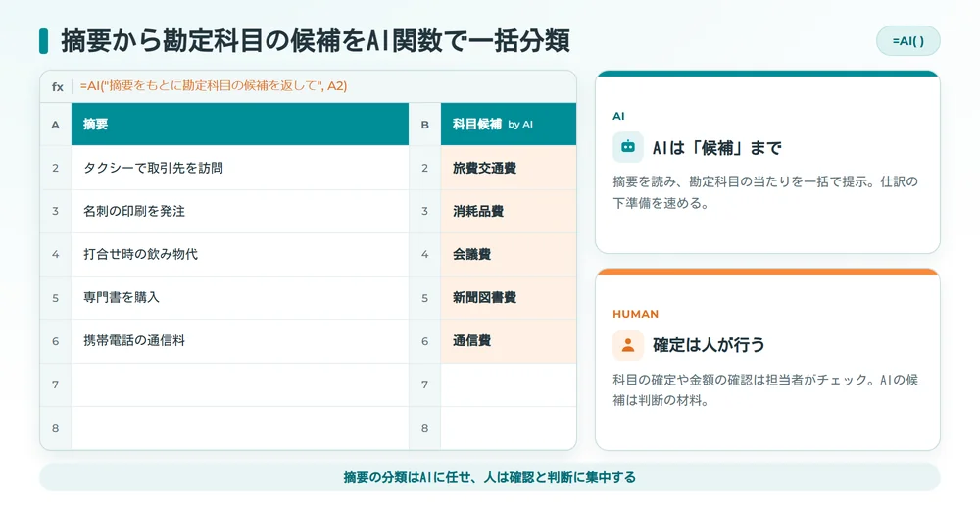
Task: Select the 摘要 column header
Action: click(240, 125)
